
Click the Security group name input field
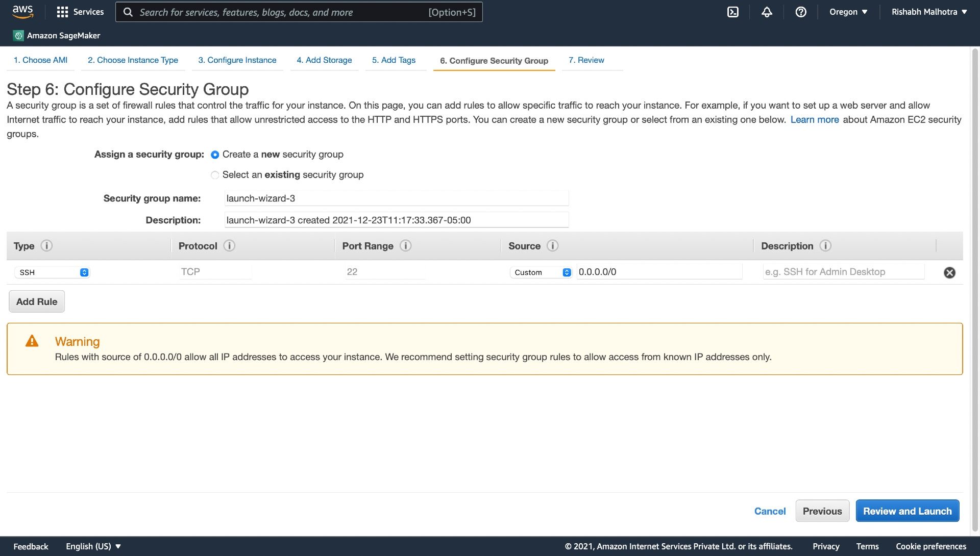coord(397,197)
